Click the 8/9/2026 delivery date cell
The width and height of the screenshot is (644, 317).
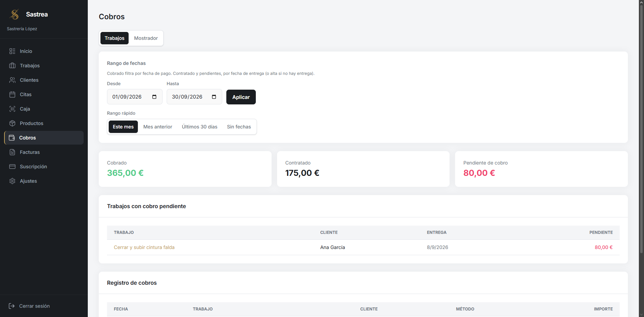pos(438,247)
